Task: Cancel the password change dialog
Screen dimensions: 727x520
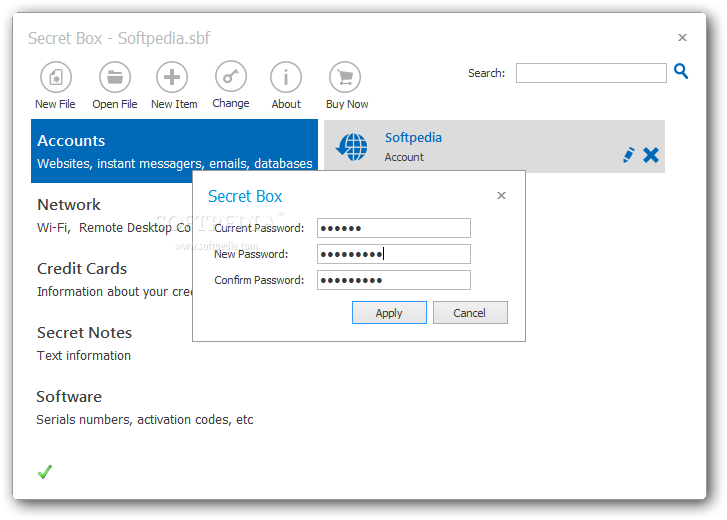Action: point(470,313)
